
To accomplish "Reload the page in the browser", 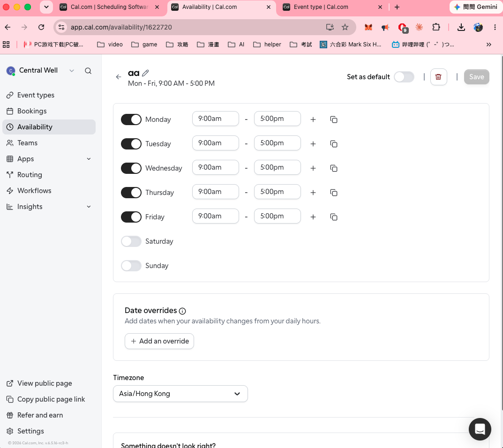I will (x=41, y=27).
